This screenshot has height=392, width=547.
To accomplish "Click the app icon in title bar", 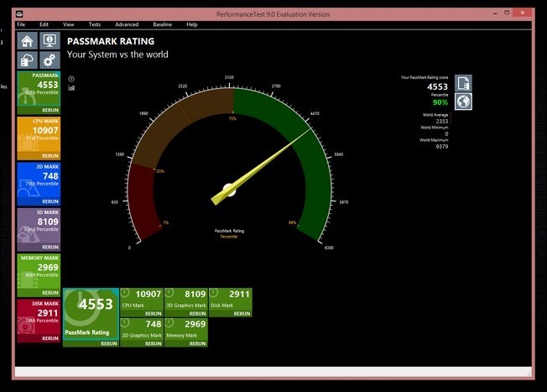I will click(19, 14).
